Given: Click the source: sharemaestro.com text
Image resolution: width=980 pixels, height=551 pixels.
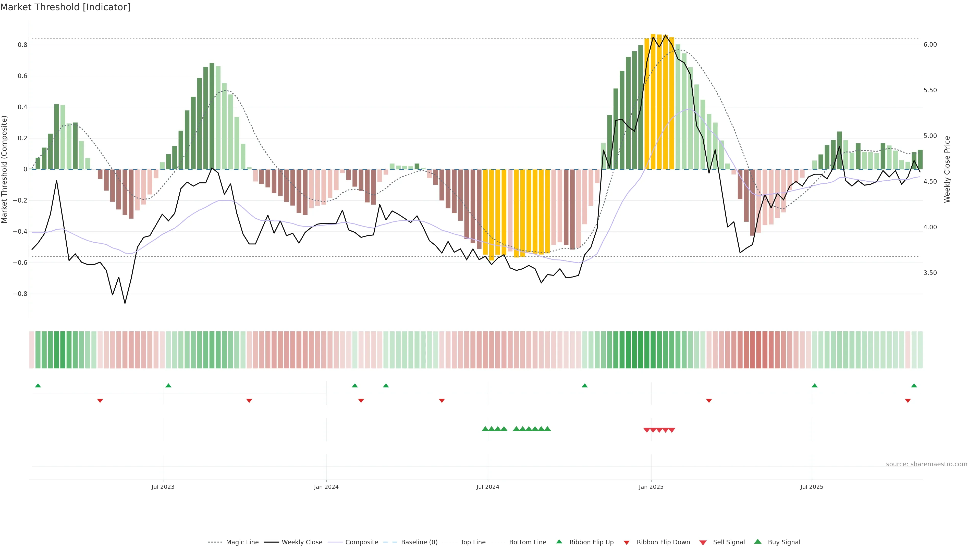Looking at the screenshot, I should [926, 464].
